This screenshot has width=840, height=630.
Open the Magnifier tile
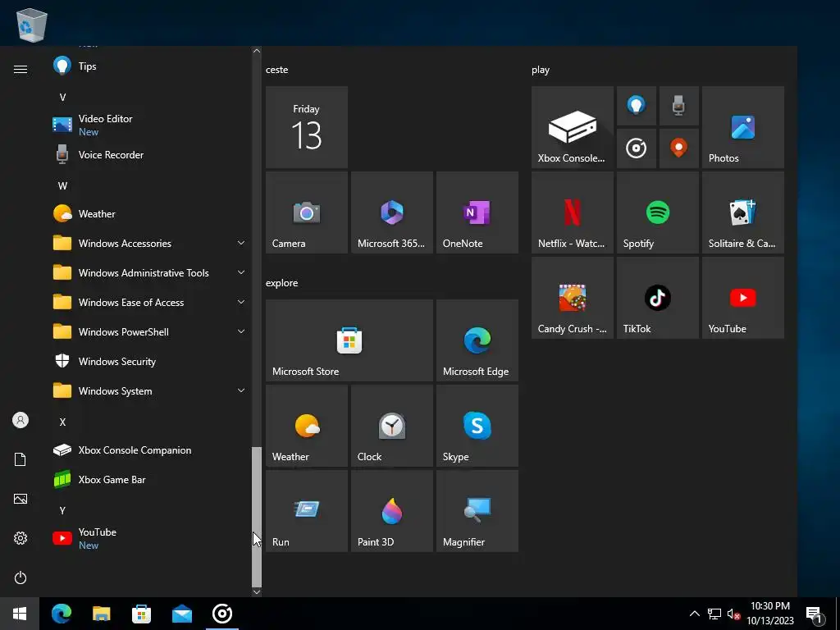click(x=477, y=510)
